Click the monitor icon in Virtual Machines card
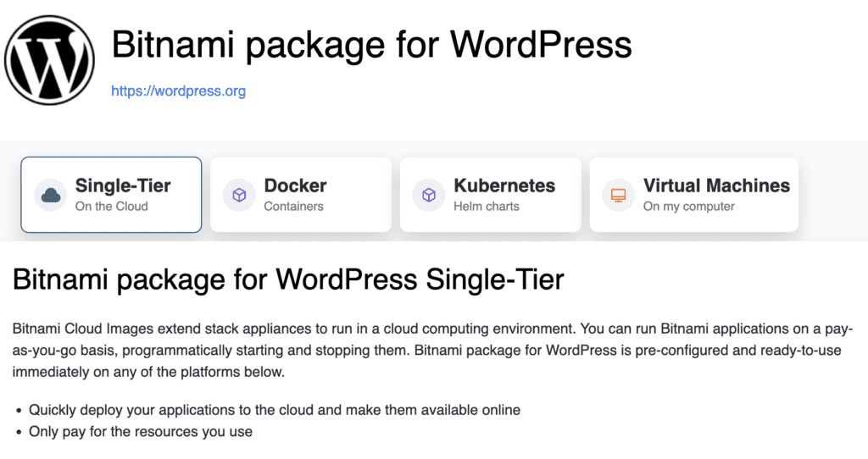 click(x=618, y=196)
